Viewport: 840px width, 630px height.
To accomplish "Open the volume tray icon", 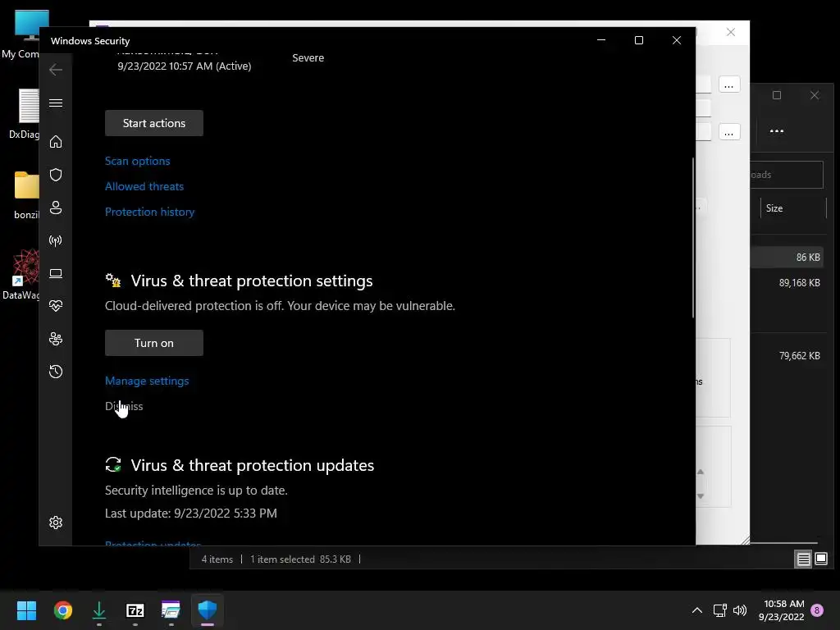I will (740, 610).
